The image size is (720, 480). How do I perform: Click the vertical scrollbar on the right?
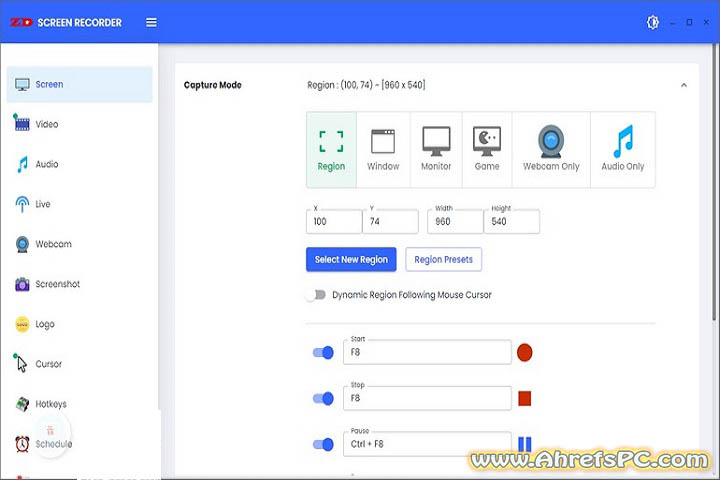click(714, 183)
